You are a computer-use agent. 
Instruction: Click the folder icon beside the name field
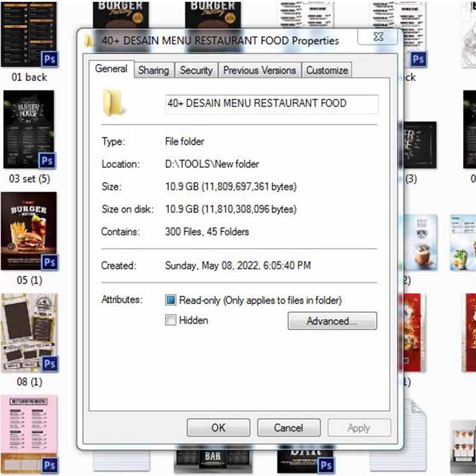(114, 102)
